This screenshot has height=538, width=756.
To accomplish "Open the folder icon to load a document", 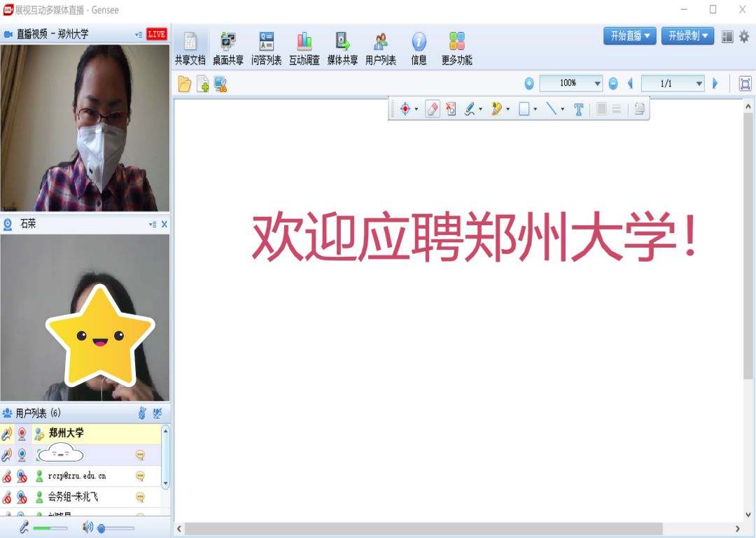I will click(x=184, y=84).
